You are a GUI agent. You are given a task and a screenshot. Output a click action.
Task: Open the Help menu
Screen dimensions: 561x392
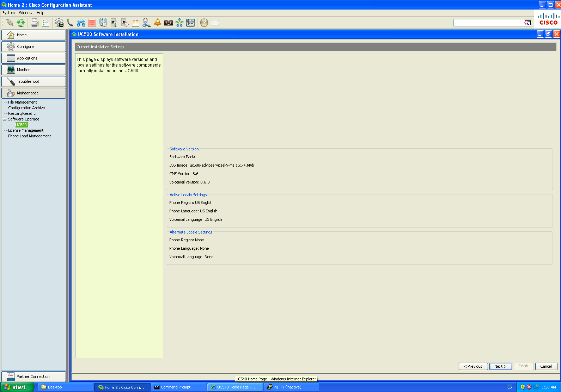coord(41,13)
